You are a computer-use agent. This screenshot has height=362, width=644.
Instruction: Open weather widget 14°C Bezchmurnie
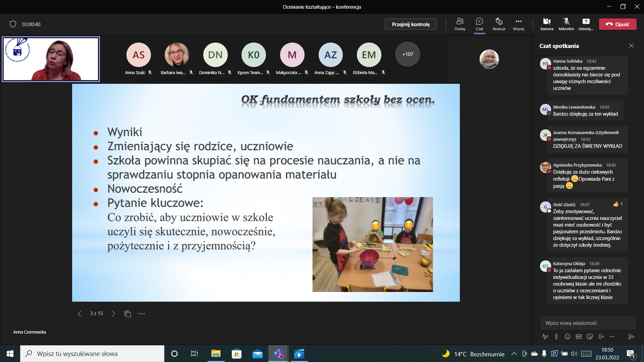tap(473, 354)
